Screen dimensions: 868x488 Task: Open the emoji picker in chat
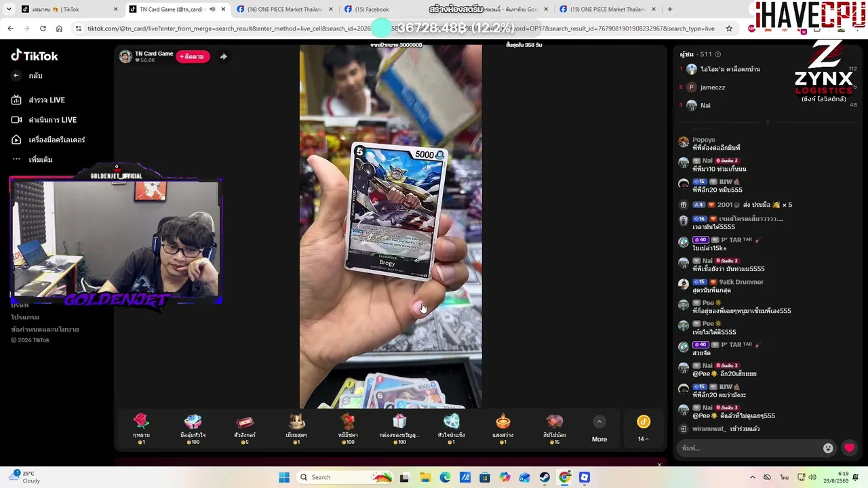point(828,448)
